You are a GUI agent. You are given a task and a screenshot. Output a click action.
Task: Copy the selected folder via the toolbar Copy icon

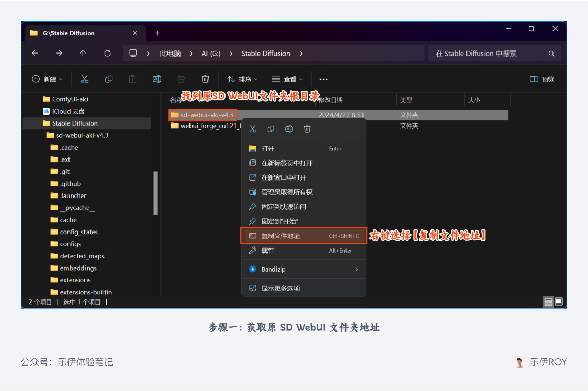click(108, 79)
